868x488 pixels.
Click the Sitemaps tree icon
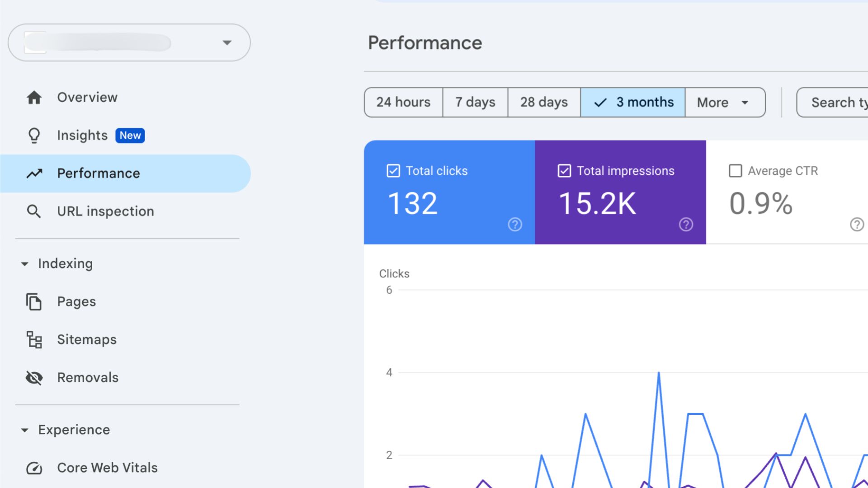34,339
